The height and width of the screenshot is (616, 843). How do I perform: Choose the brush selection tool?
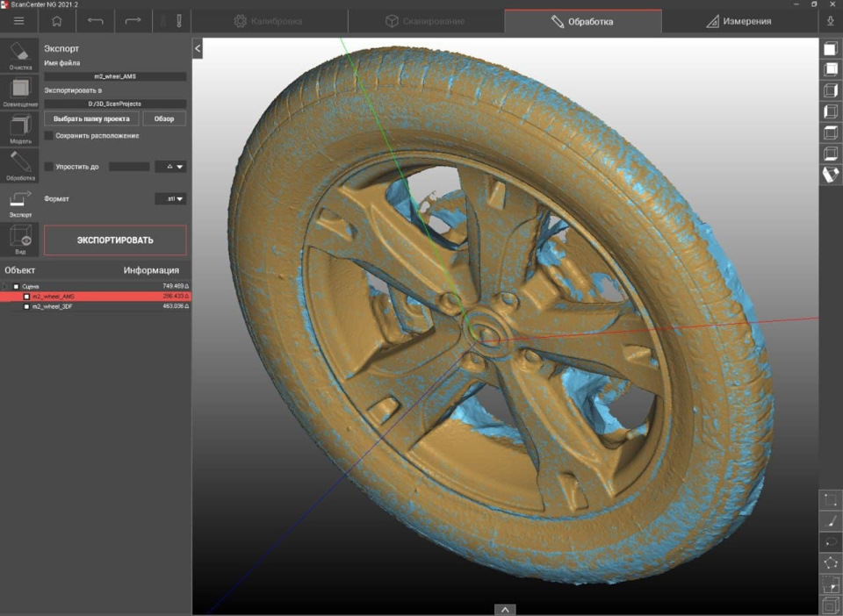[830, 521]
